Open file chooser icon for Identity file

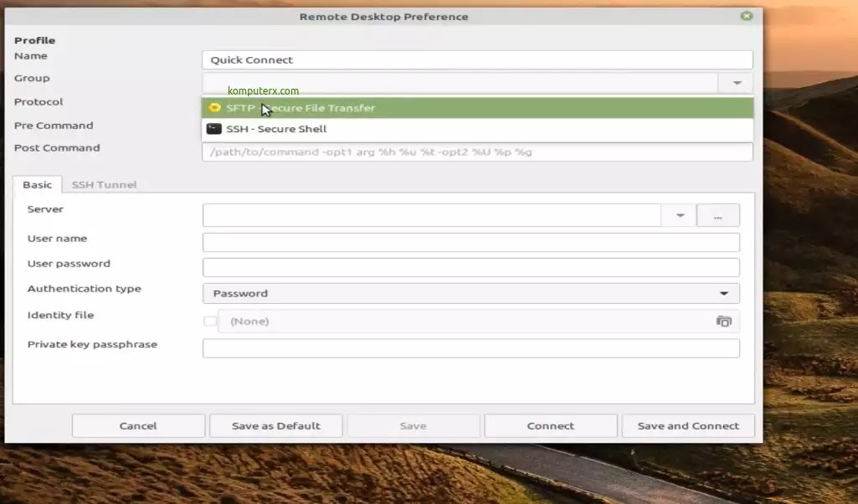[723, 321]
